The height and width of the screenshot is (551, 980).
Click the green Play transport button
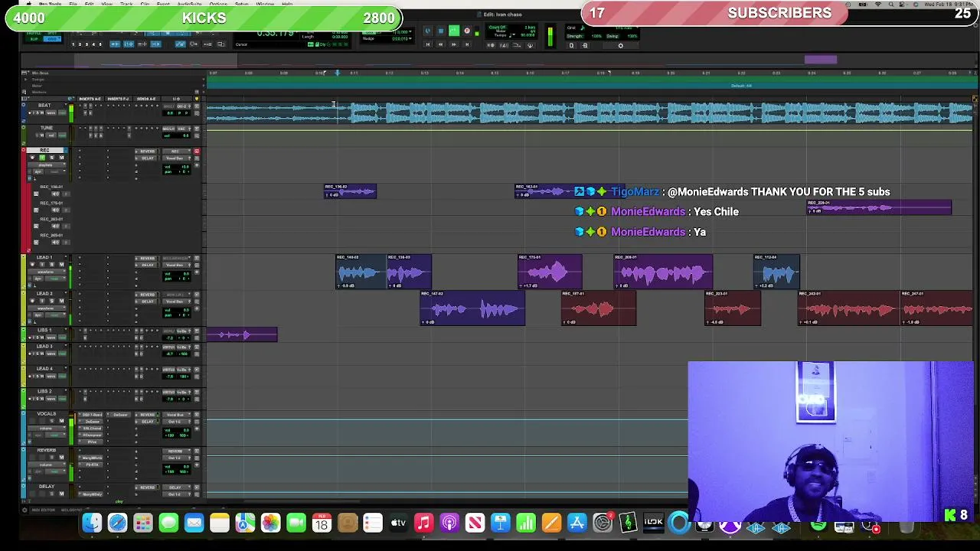tap(454, 31)
